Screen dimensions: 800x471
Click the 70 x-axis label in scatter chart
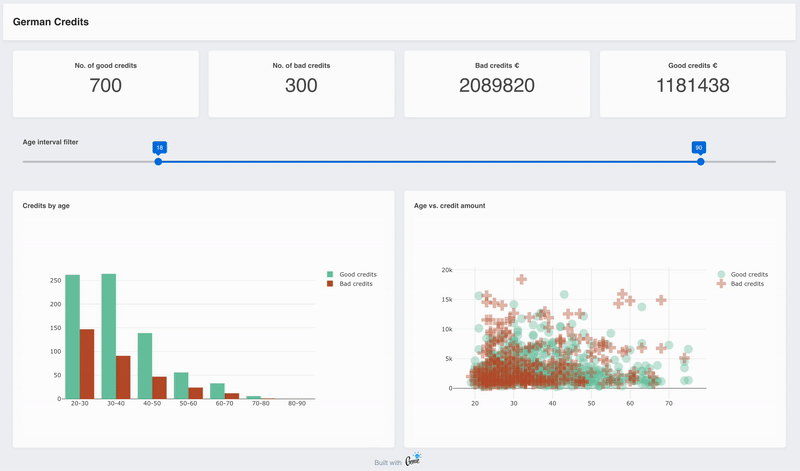[669, 404]
